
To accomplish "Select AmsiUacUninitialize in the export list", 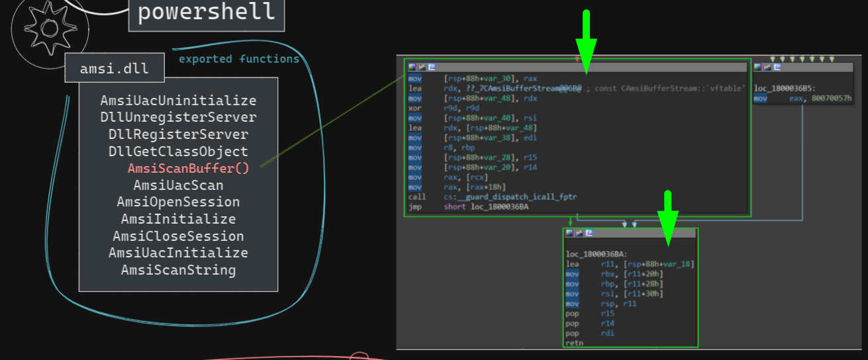I will 178,101.
